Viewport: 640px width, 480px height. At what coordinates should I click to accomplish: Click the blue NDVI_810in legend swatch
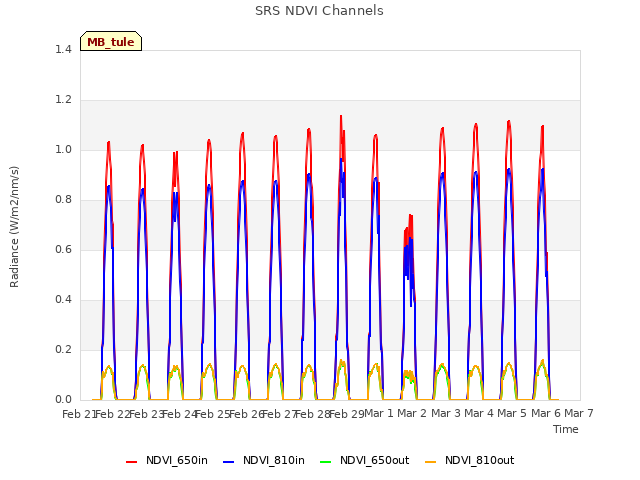(229, 462)
